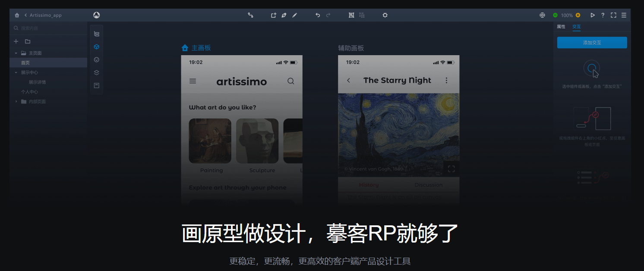The image size is (644, 271).
Task: Switch to the 属性 tab
Action: point(561,27)
